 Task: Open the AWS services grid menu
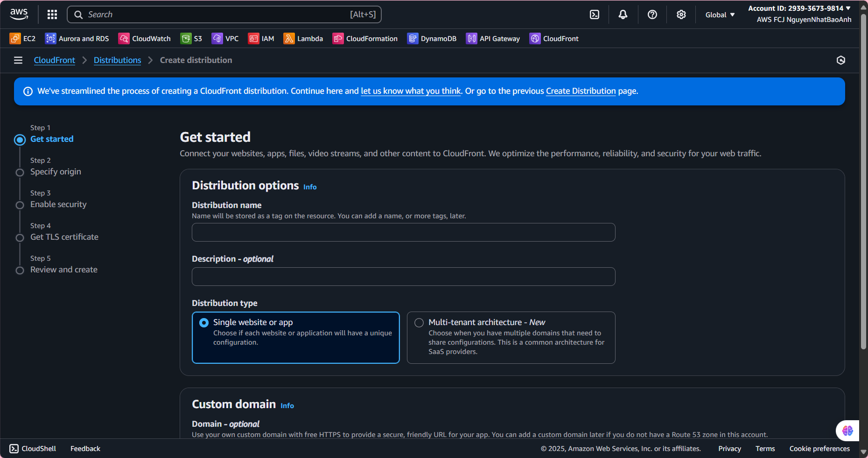click(52, 14)
